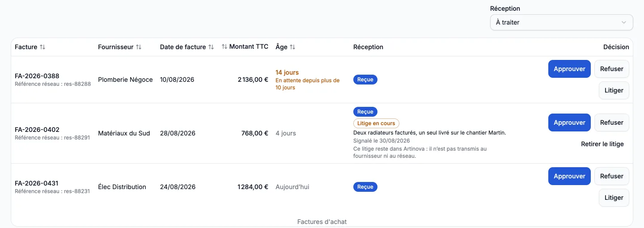The height and width of the screenshot is (228, 644).
Task: Click supplier Plomberie Négoce
Action: click(x=125, y=80)
